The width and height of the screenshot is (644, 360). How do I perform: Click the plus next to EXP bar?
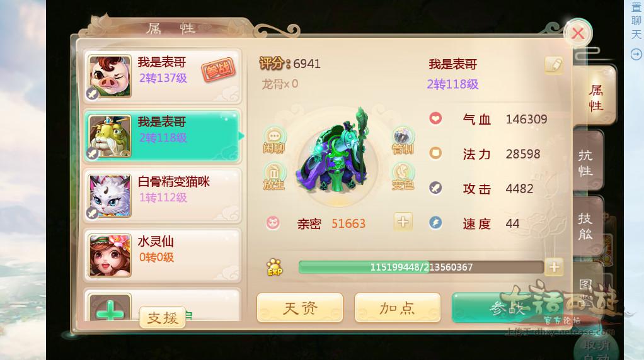[554, 267]
